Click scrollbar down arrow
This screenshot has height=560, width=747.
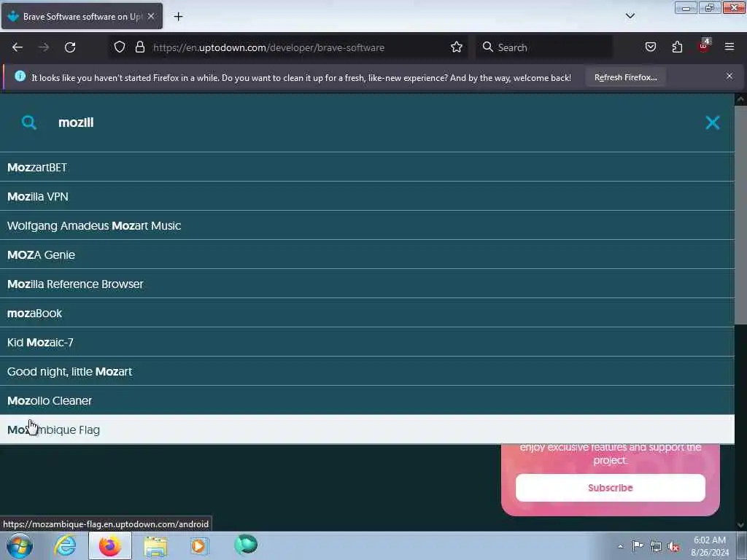(740, 525)
